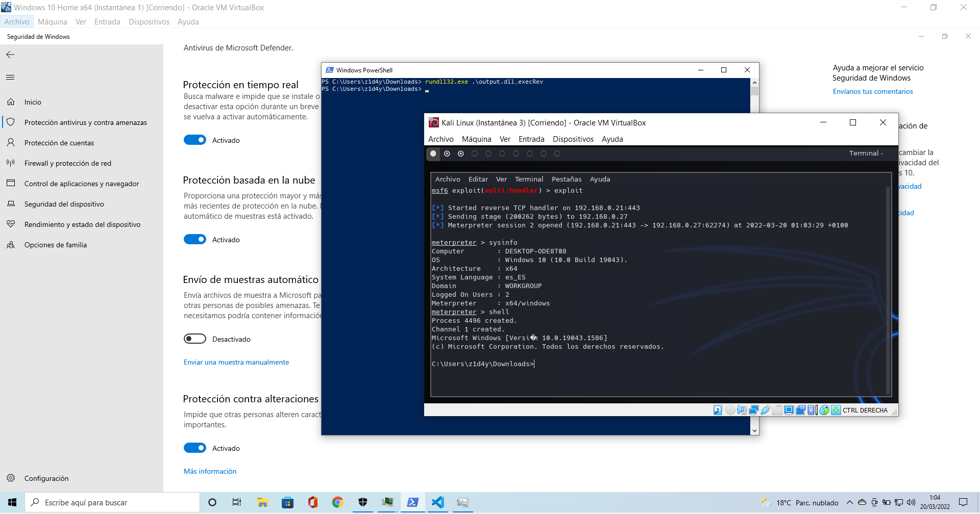Click the taskbar search box
The height and width of the screenshot is (514, 980).
(112, 502)
